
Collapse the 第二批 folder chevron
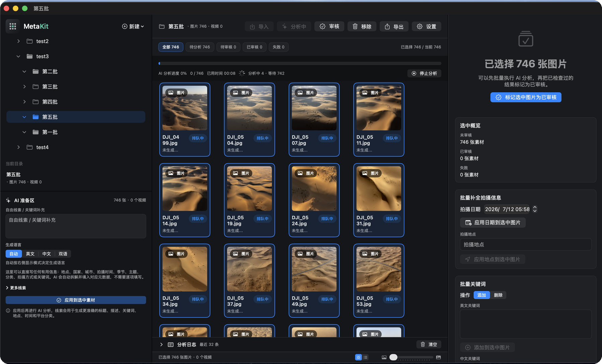click(x=24, y=72)
